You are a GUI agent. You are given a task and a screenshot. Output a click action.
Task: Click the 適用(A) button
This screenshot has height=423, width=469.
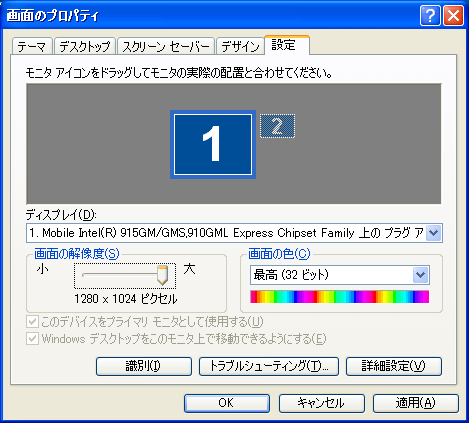416,403
